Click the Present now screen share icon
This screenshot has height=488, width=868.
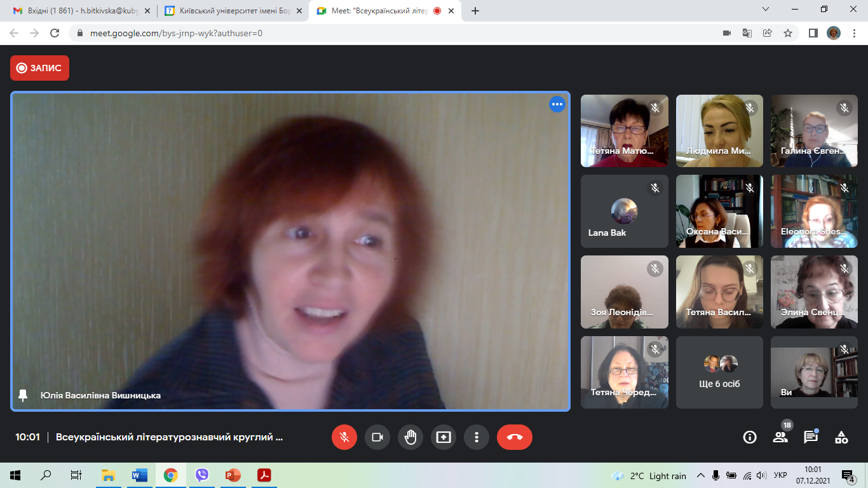click(444, 437)
